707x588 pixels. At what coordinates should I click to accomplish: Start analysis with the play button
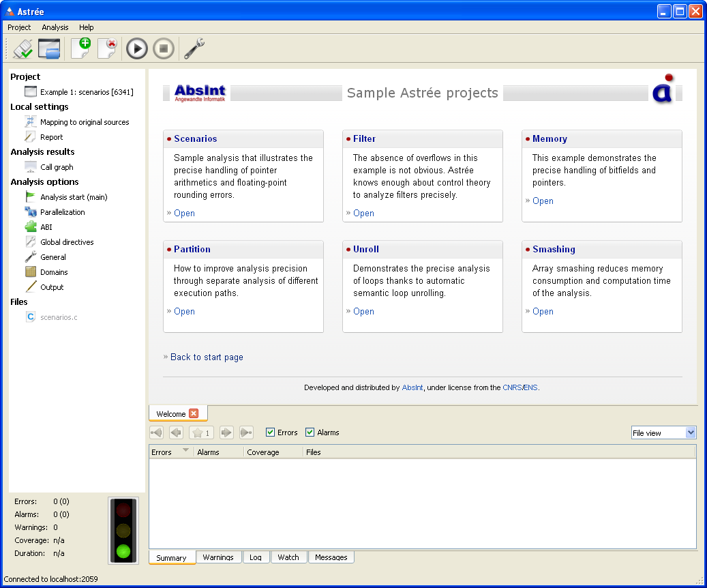point(137,48)
